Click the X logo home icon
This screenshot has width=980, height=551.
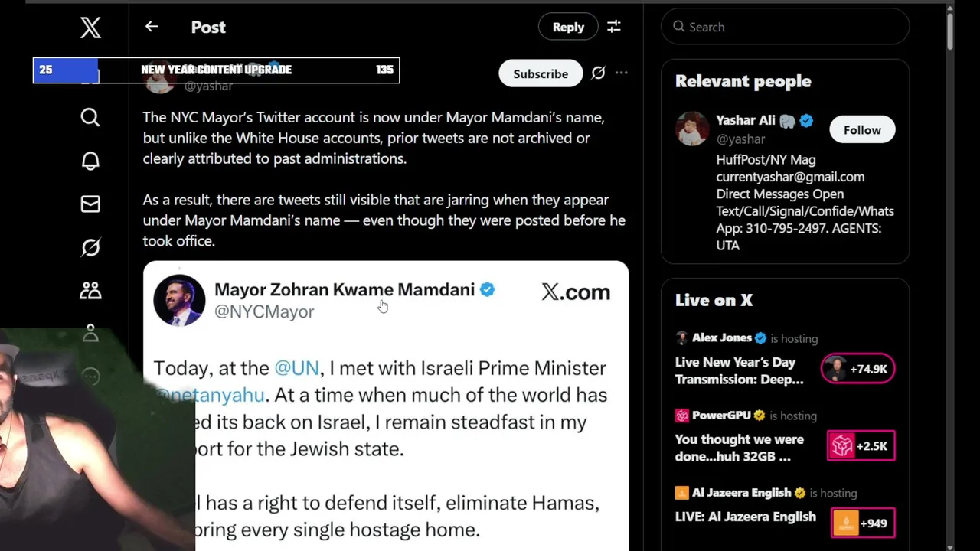click(x=90, y=28)
